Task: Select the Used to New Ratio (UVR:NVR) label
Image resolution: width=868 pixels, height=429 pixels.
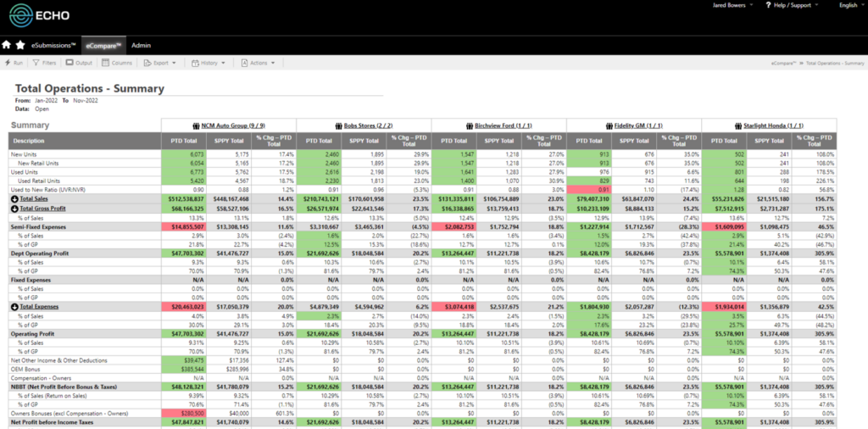Action: [48, 189]
